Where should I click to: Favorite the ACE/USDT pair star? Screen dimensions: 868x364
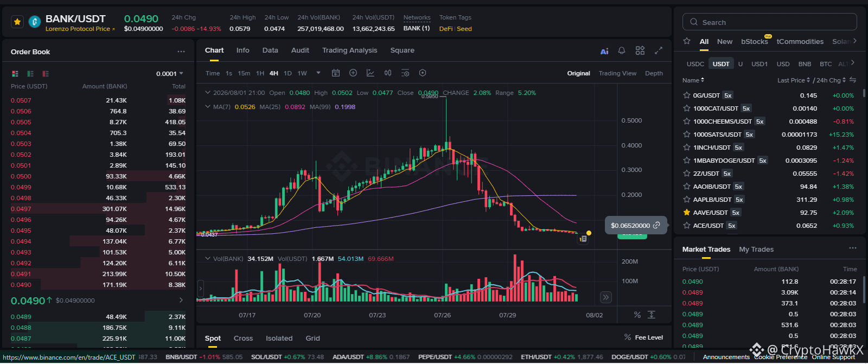pos(687,226)
